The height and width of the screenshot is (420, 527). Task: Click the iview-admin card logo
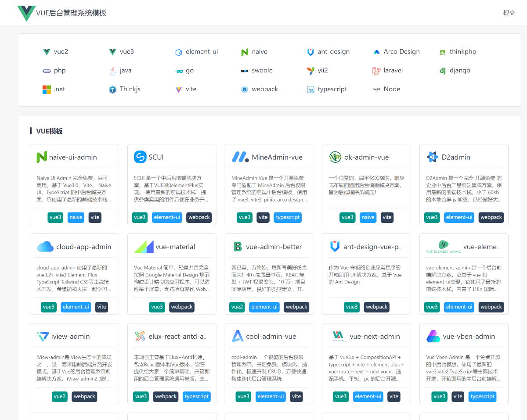43,336
